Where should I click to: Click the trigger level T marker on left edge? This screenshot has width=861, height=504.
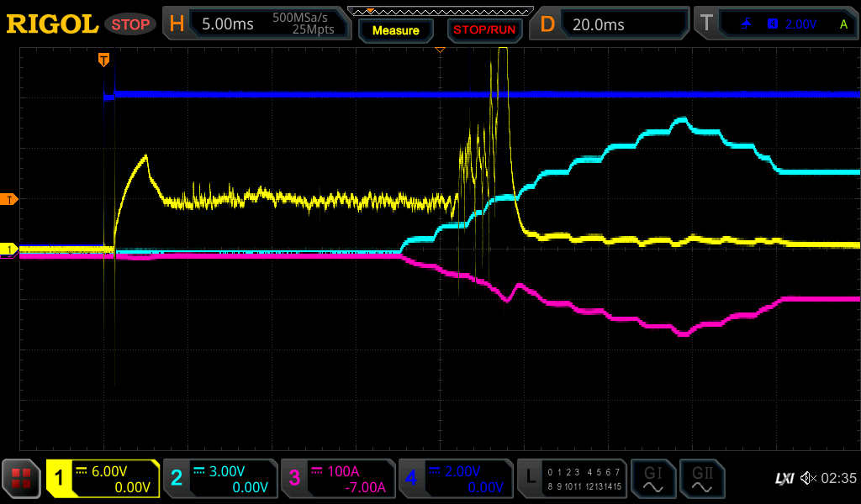(x=9, y=199)
